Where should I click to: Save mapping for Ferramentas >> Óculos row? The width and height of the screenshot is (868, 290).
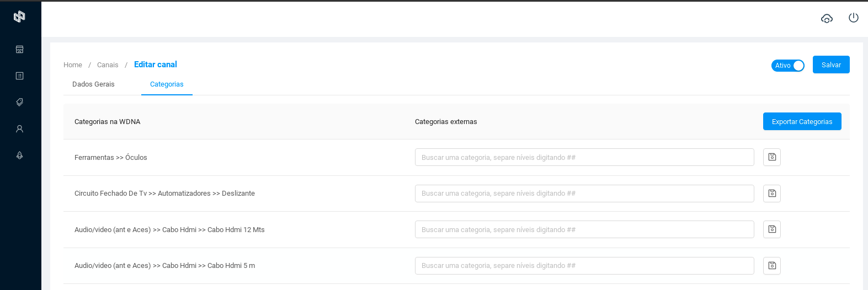coord(772,157)
